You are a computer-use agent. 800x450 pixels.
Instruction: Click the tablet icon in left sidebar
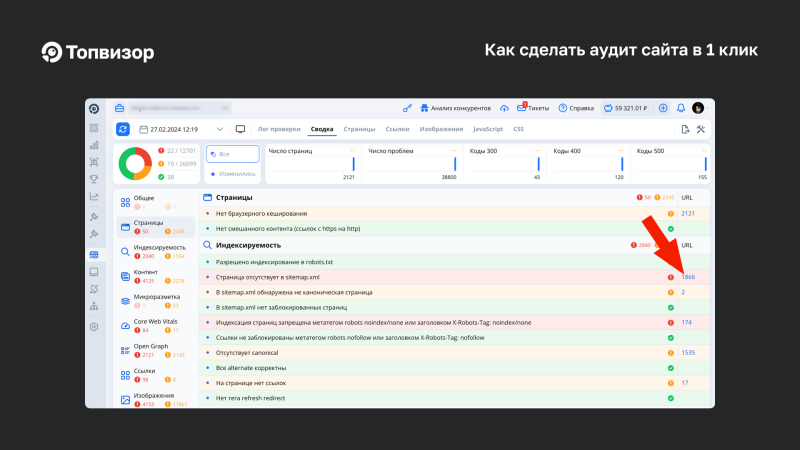(94, 272)
